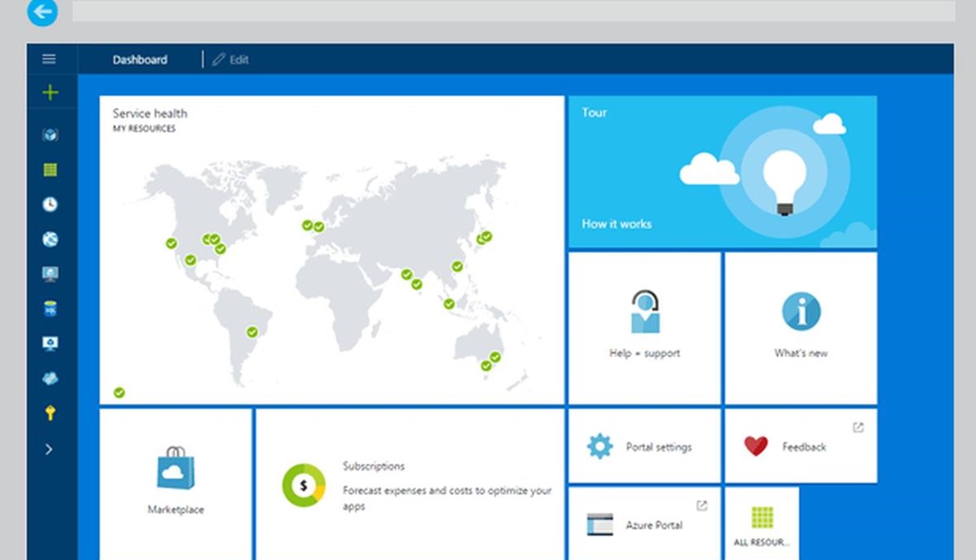
Task: Select the green grid icon in the sidebar
Action: click(50, 170)
